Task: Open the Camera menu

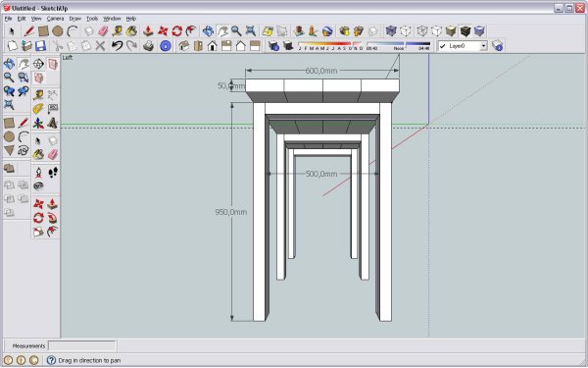Action: (x=55, y=19)
